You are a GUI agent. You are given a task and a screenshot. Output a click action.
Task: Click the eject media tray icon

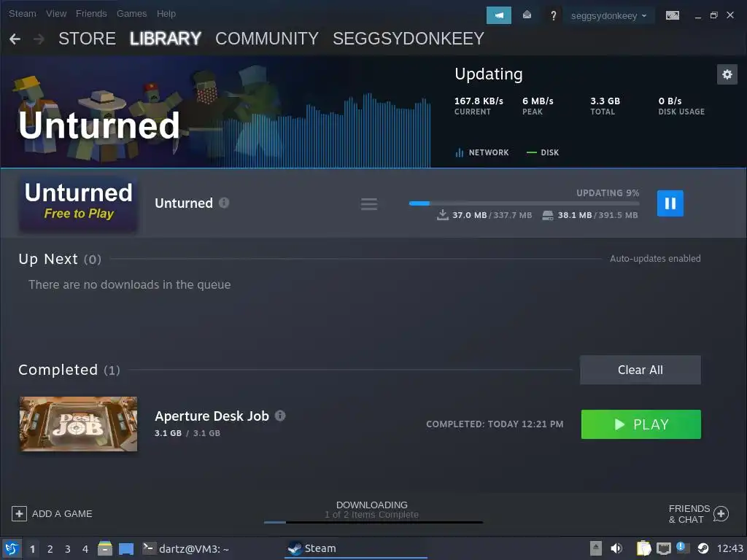(596, 548)
